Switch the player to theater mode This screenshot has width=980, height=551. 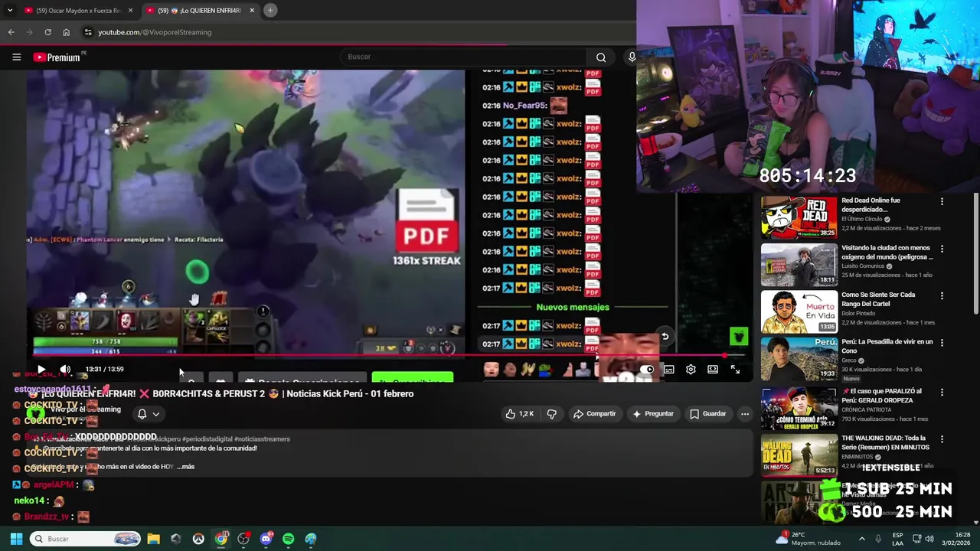[x=713, y=370]
